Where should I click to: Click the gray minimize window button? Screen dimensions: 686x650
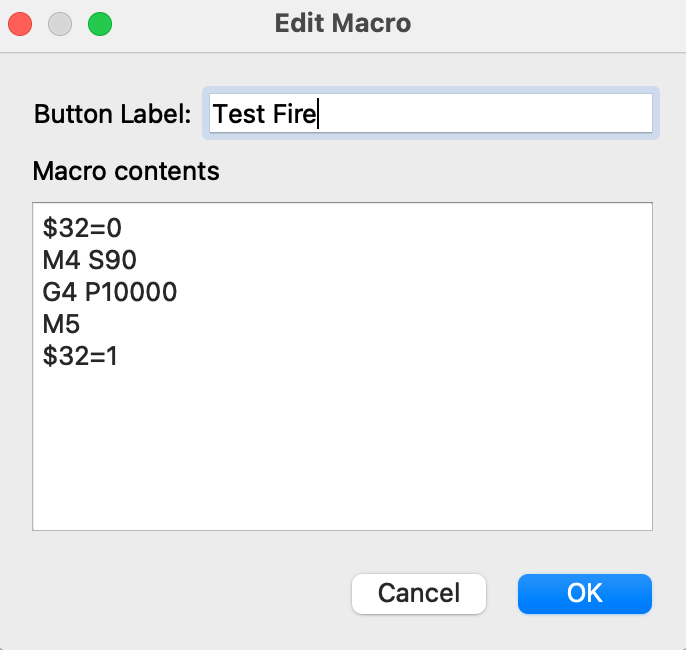click(x=60, y=24)
